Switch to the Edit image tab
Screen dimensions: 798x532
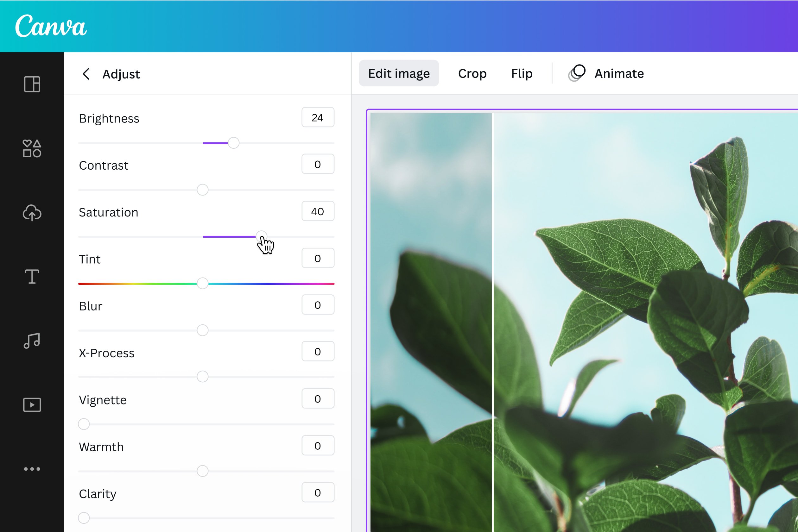(x=398, y=73)
